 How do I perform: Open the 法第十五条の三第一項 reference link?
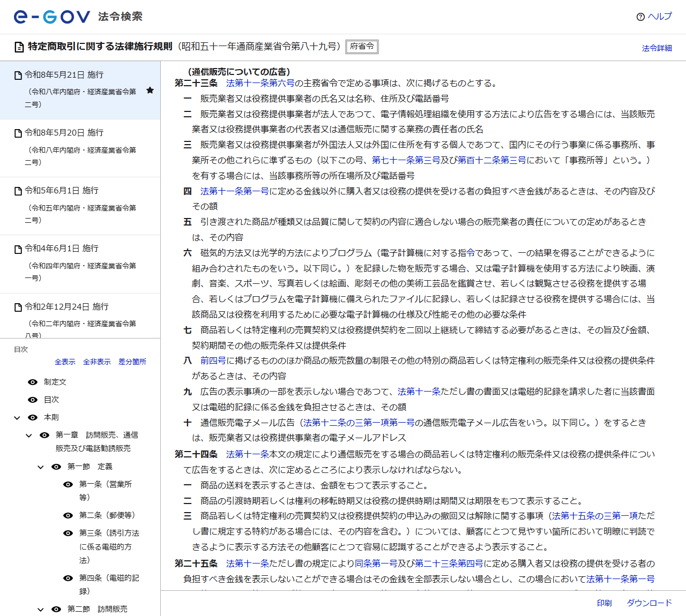(595, 516)
